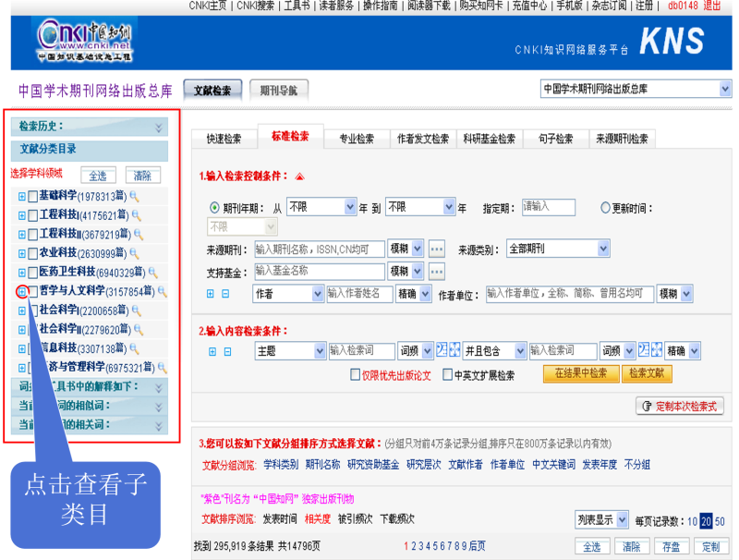This screenshot has height=560, width=739.
Task: Check the 基础科学 checkbox
Action: tap(33, 197)
